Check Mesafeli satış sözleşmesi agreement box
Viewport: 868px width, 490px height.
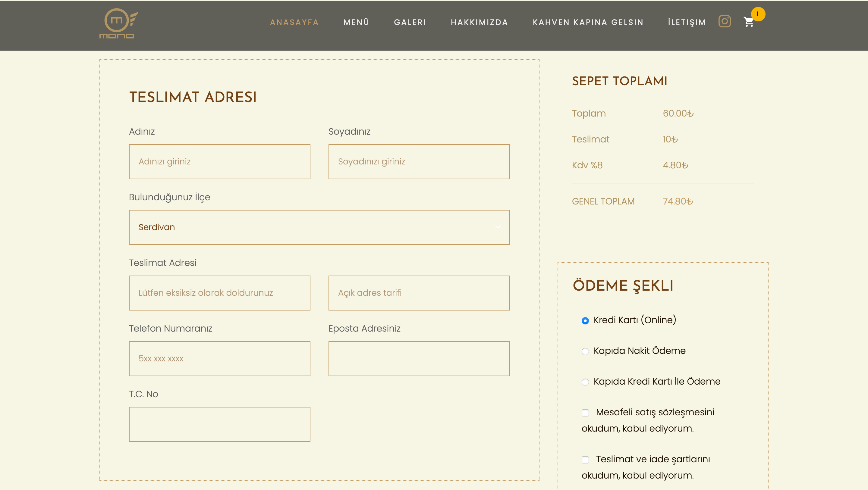point(585,413)
